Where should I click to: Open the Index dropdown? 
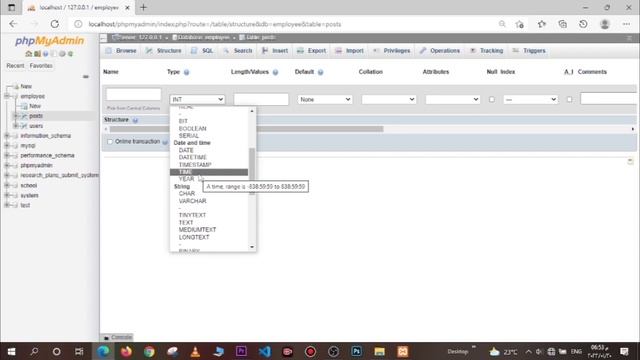tap(530, 100)
